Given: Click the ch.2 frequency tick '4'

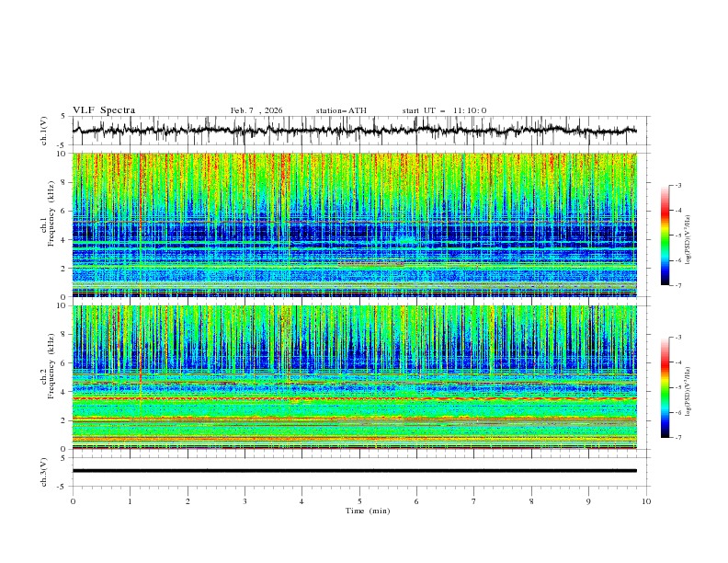Looking at the screenshot, I should (x=64, y=392).
